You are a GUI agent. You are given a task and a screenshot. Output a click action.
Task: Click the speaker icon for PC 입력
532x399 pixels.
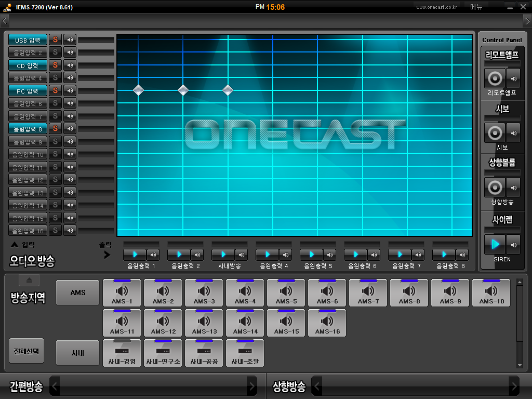click(x=70, y=90)
